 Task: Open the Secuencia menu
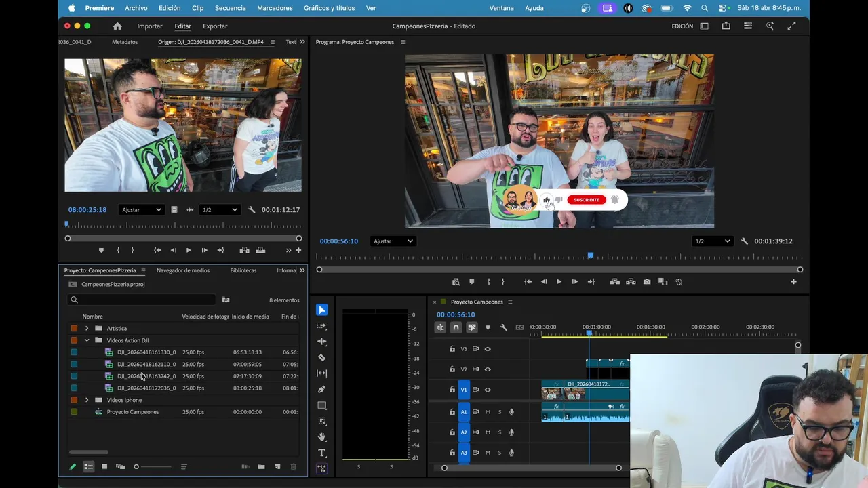click(230, 8)
